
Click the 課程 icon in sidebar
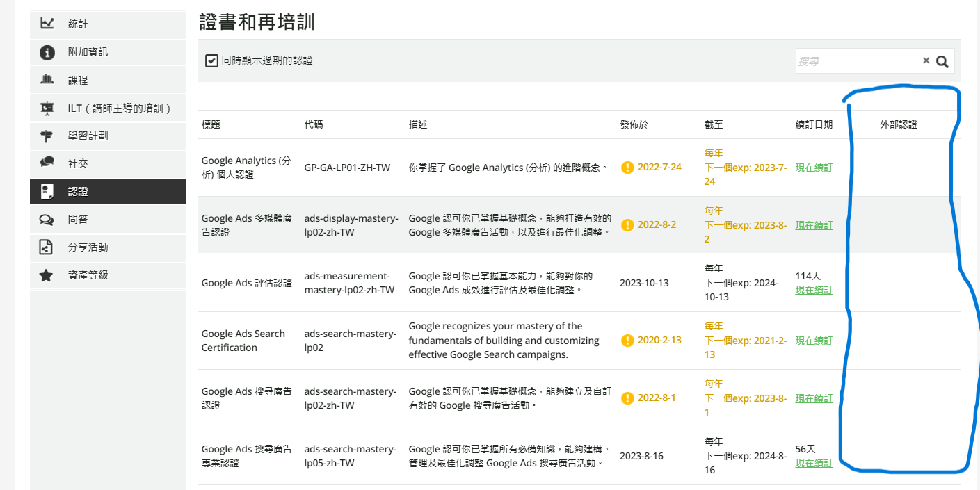pos(47,80)
